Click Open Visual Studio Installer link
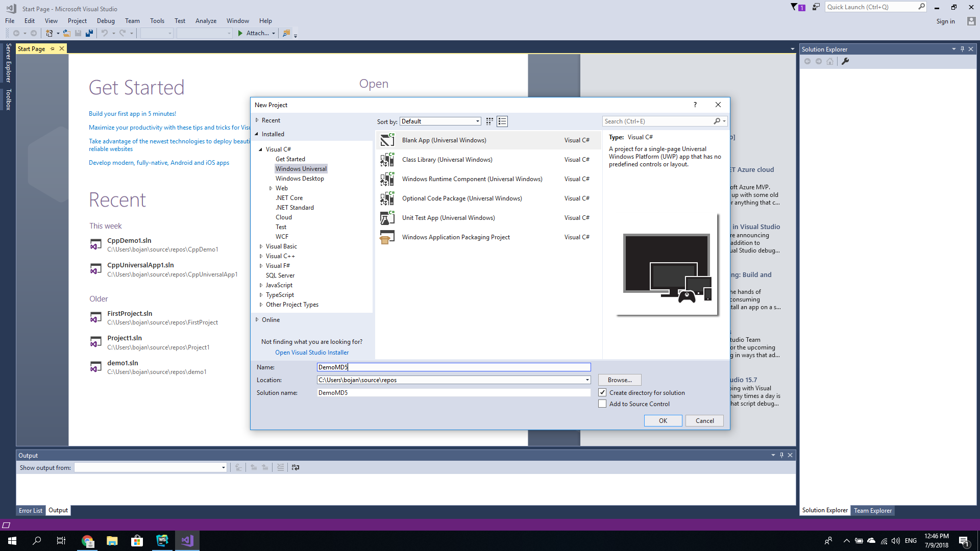Image resolution: width=980 pixels, height=551 pixels. tap(312, 353)
